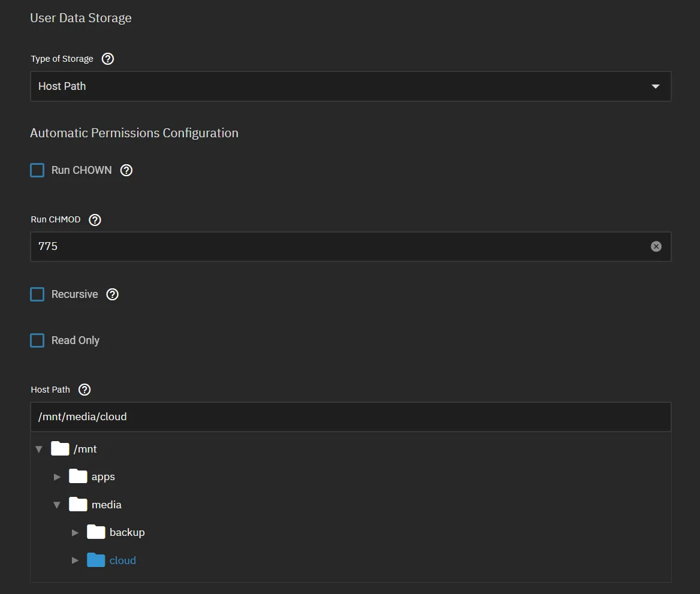700x594 pixels.
Task: Open the Host Path help icon
Action: pyautogui.click(x=85, y=390)
